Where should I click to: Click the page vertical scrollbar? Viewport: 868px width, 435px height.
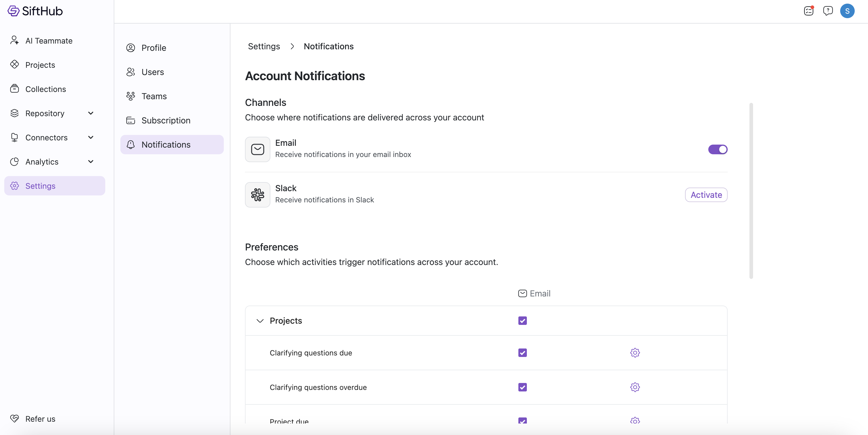pos(751,191)
